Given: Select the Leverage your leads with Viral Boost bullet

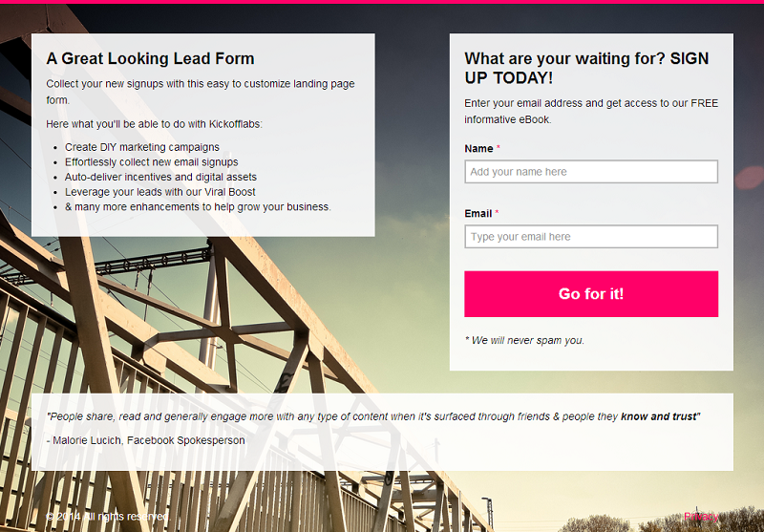Looking at the screenshot, I should (159, 192).
